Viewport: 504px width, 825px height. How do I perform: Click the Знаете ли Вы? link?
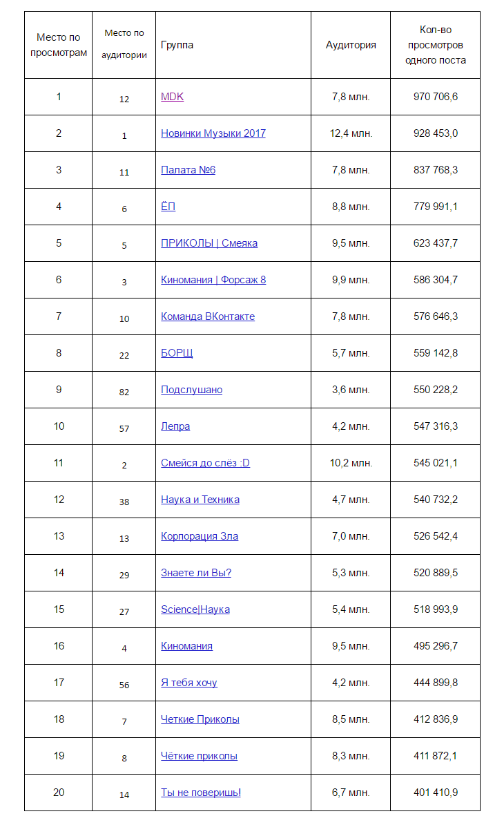coord(196,573)
